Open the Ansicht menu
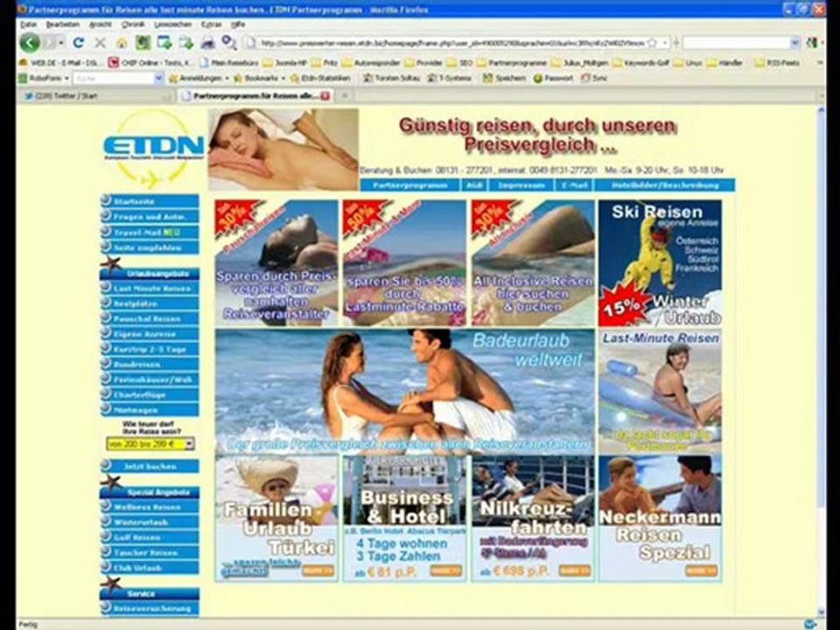Screen dimensions: 840x630 coord(100,24)
